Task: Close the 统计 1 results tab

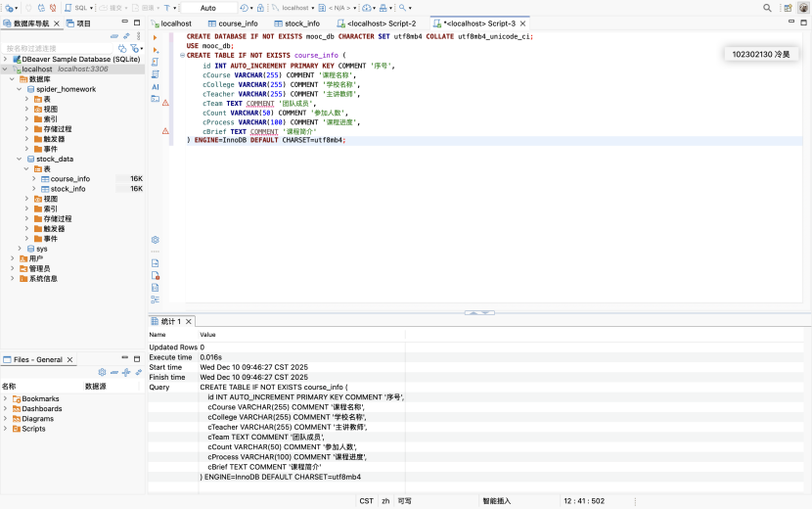Action: point(189,321)
